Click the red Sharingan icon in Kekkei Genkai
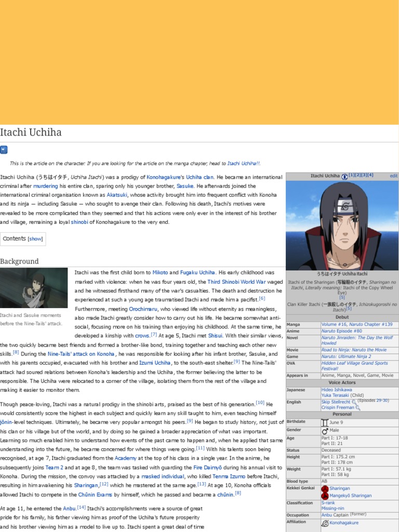The image size is (399, 532). click(x=325, y=489)
